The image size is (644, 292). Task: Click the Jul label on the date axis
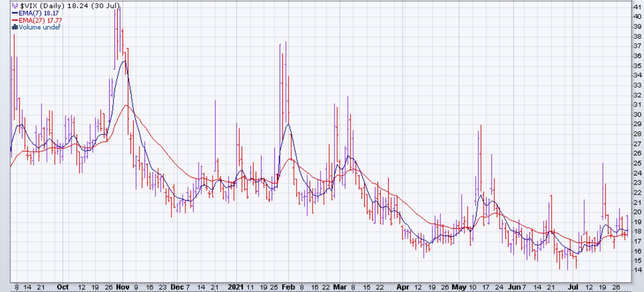[574, 287]
